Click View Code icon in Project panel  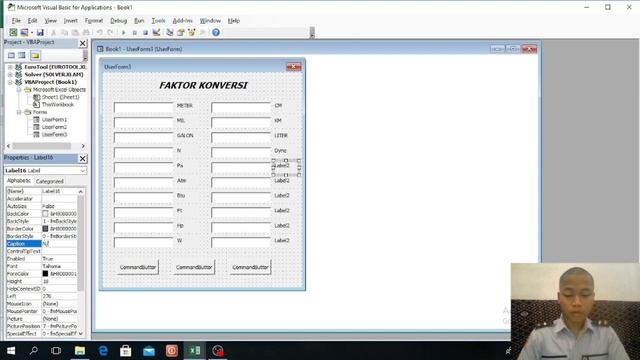[11, 55]
